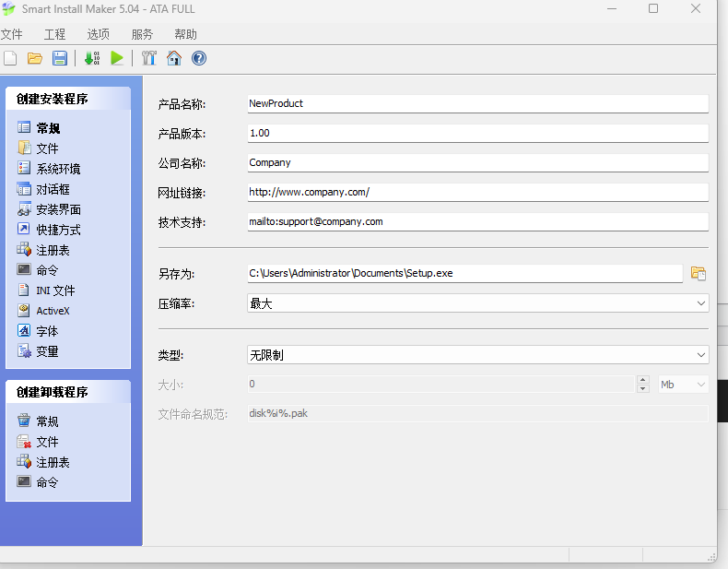Open the 工程 menu
This screenshot has height=569, width=728.
tap(54, 34)
